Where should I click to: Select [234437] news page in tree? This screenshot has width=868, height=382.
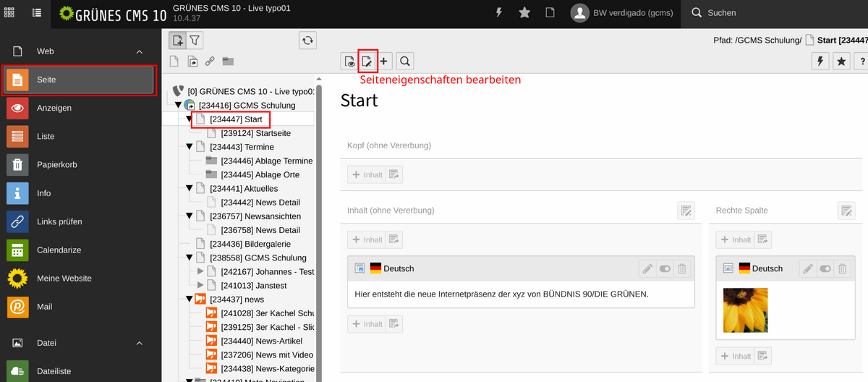tap(237, 300)
